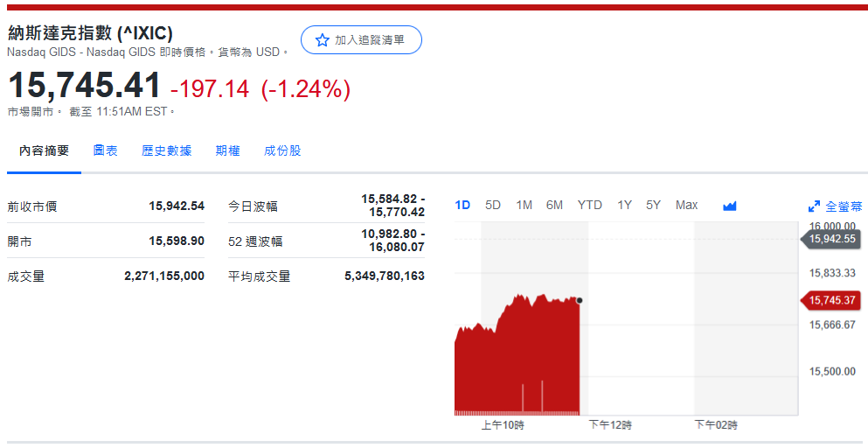Viewport: 868px width, 448px height.
Task: Show the 1Y chart range
Action: [624, 205]
